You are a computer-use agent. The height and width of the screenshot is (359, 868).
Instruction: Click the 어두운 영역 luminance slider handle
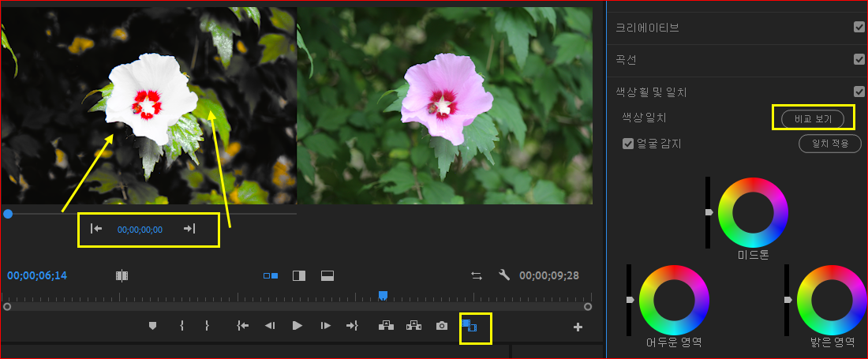click(x=630, y=300)
